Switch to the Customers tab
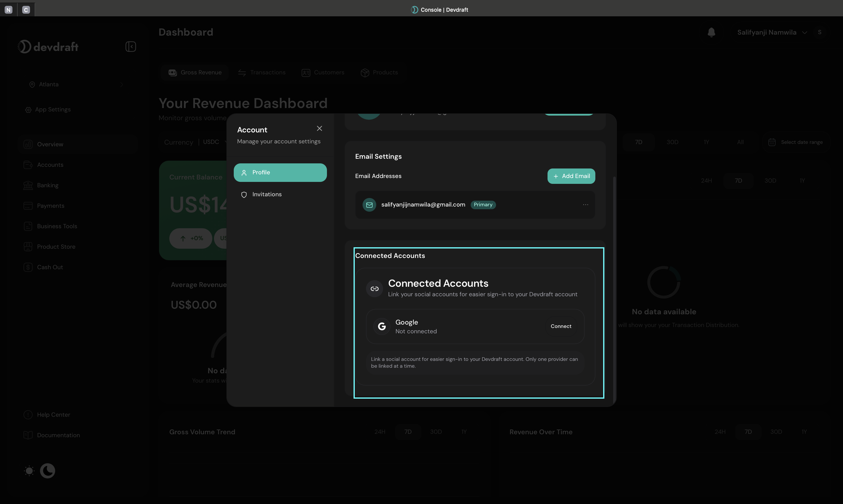The width and height of the screenshot is (843, 504). [323, 72]
